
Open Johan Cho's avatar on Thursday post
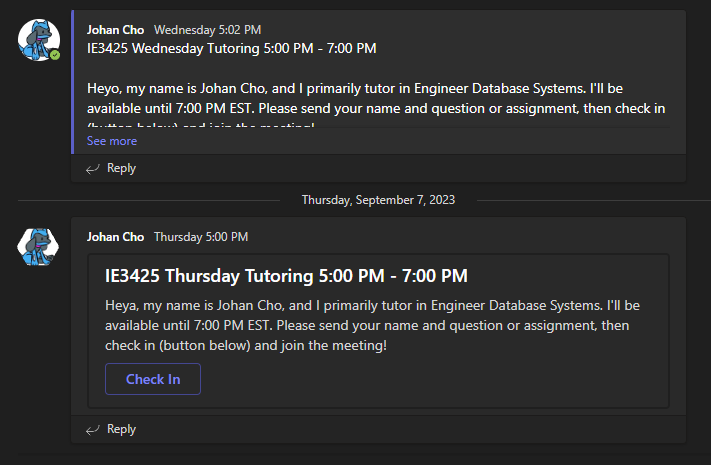pyautogui.click(x=39, y=246)
